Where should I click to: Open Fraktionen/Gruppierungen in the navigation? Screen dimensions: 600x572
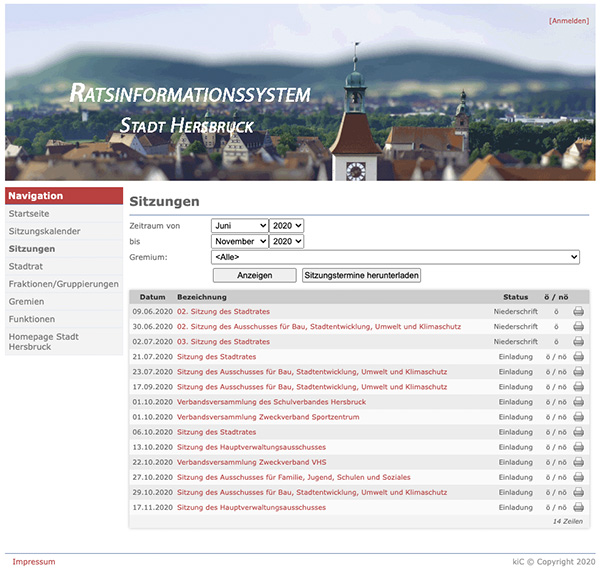[63, 284]
